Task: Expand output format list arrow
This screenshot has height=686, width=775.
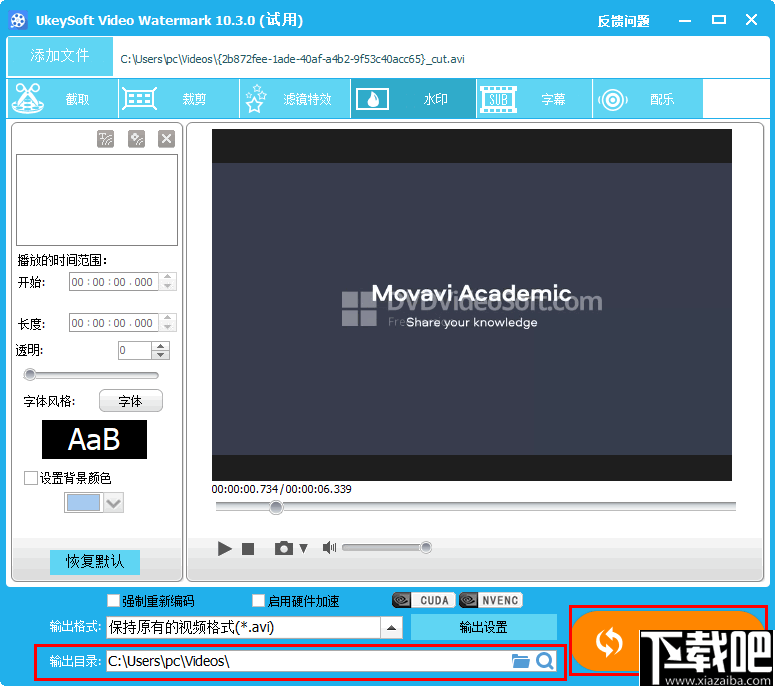Action: click(x=391, y=627)
